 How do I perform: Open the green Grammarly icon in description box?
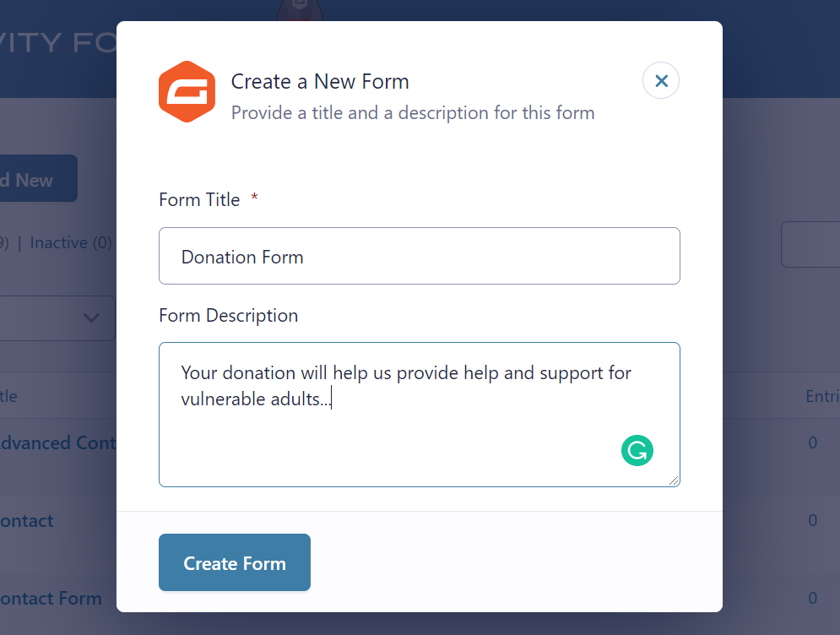click(x=637, y=450)
